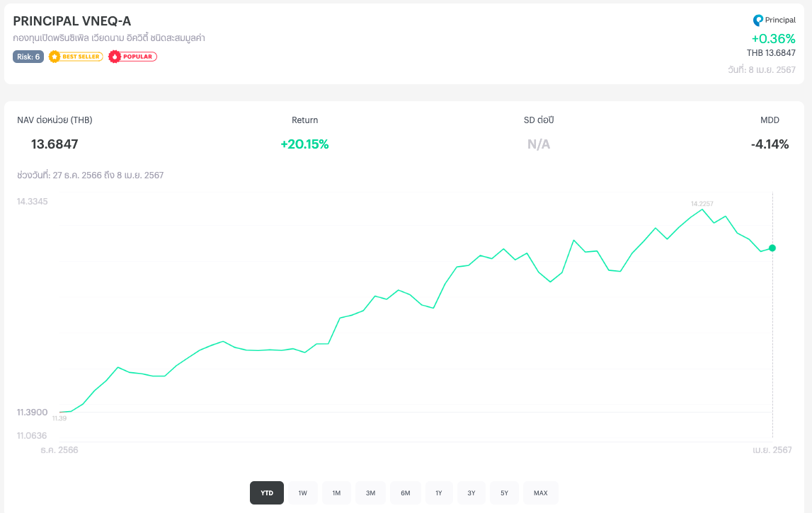The width and height of the screenshot is (812, 513).
Task: Click the PRINCIPAL VNEQ-A fund title
Action: coord(72,21)
